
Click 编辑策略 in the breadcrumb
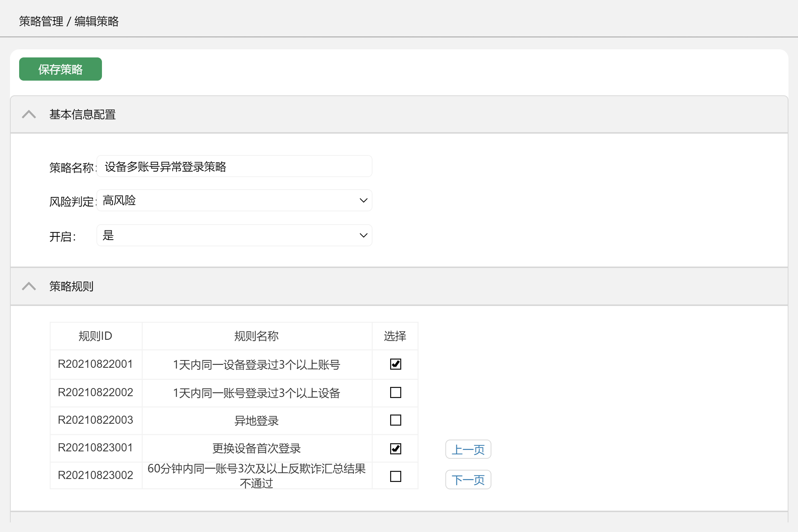click(96, 21)
